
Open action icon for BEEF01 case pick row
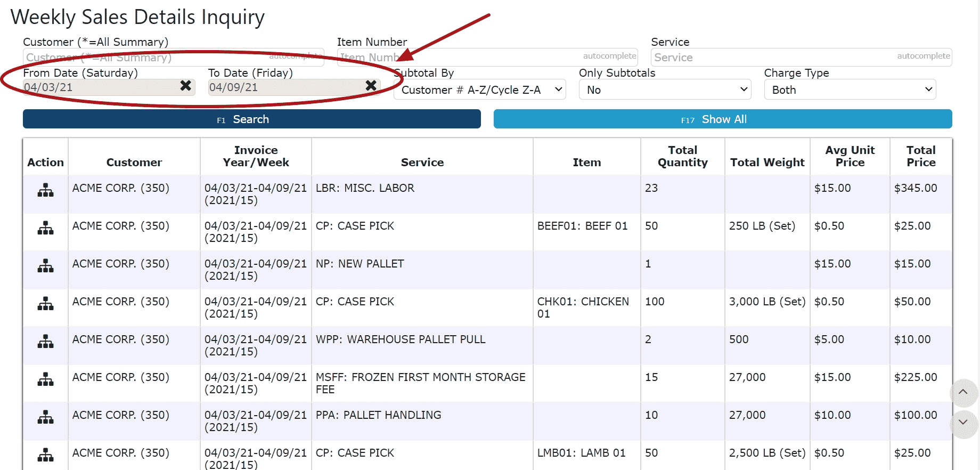click(x=45, y=228)
